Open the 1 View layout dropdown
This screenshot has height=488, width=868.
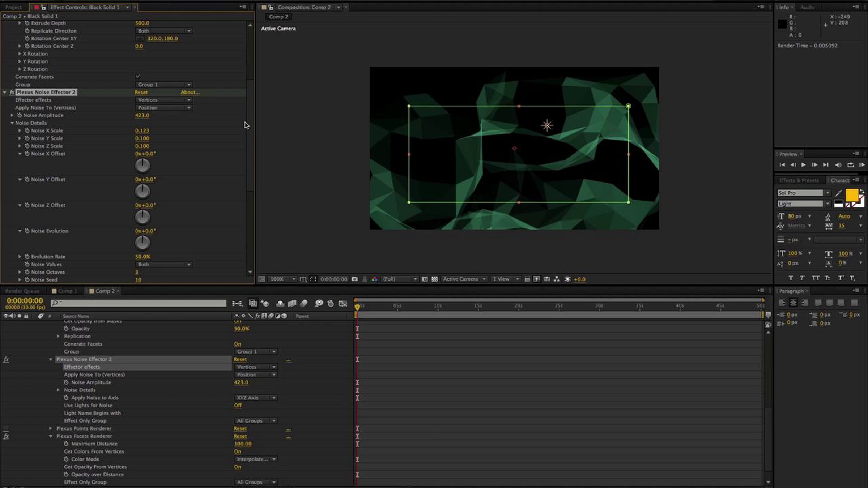click(x=506, y=279)
